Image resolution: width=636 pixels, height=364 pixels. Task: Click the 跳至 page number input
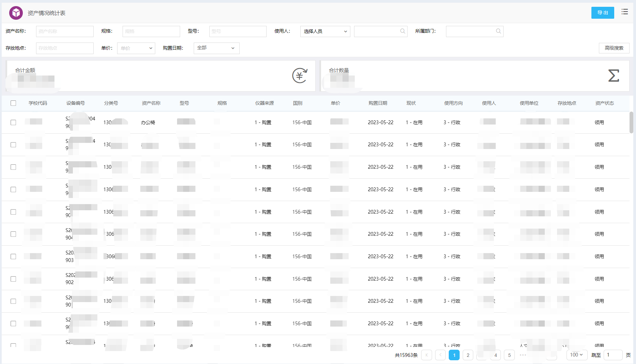613,355
